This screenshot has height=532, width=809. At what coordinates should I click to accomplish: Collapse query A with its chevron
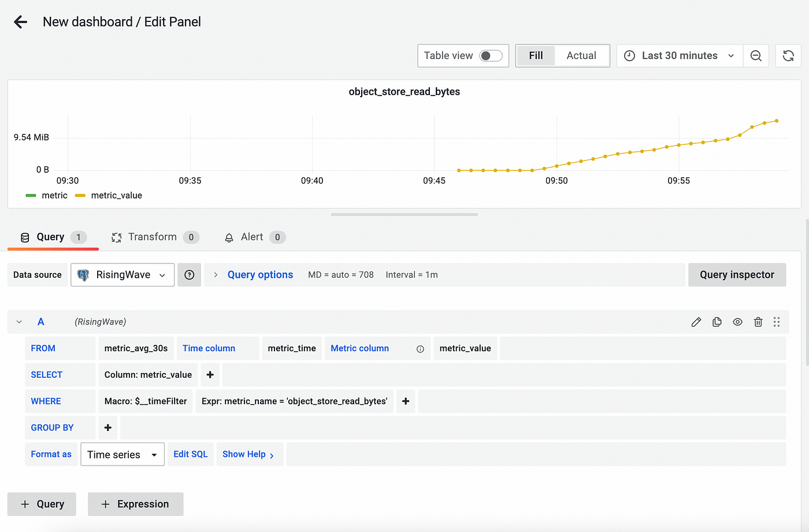pos(18,322)
